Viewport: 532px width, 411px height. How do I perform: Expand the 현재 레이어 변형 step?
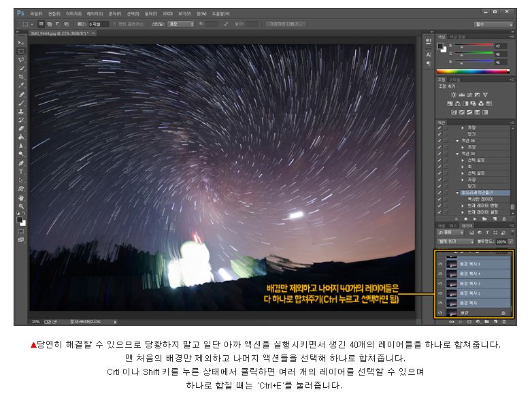[x=463, y=205]
